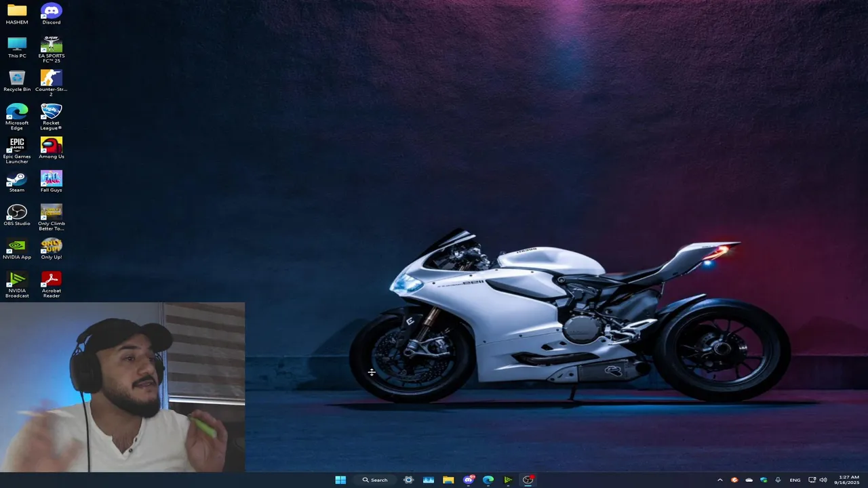Select Microsoft Edge desktop shortcut

[x=17, y=117]
